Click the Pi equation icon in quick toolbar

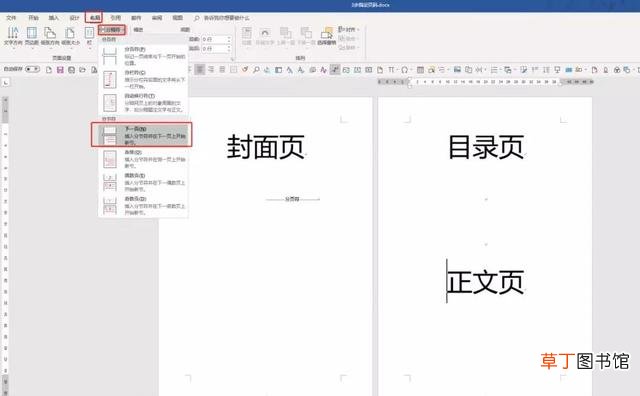pyautogui.click(x=391, y=70)
